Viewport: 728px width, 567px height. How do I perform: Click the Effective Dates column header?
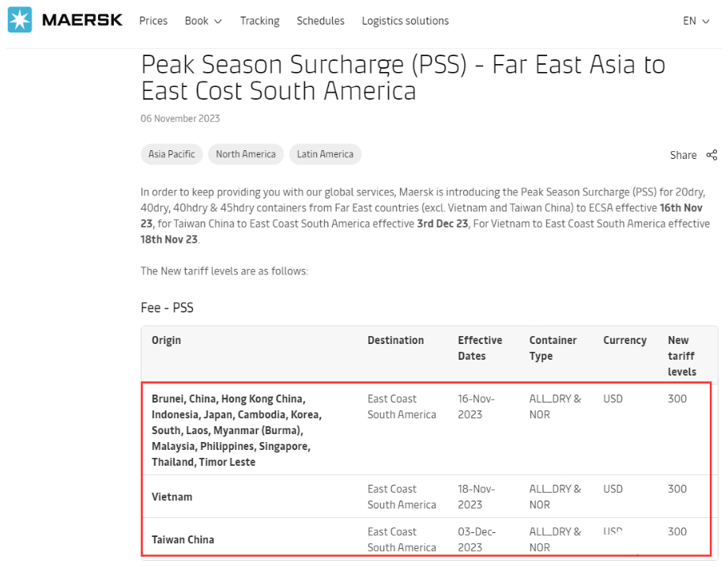480,348
